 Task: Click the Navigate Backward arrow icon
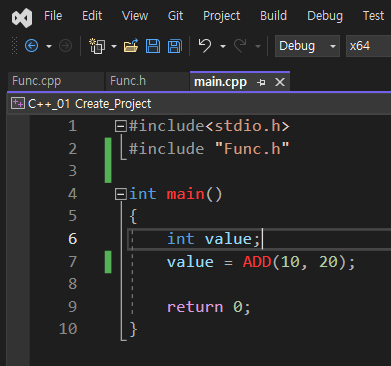pos(32,46)
